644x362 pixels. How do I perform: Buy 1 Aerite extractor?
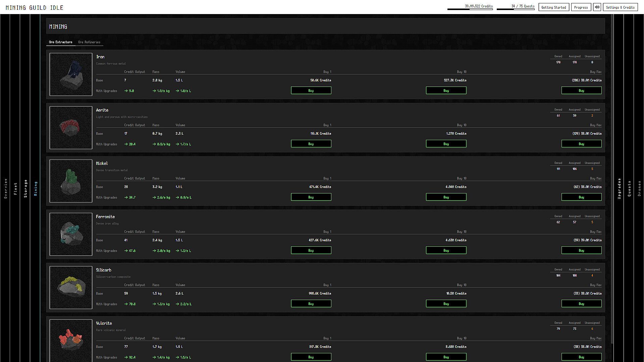coord(311,144)
